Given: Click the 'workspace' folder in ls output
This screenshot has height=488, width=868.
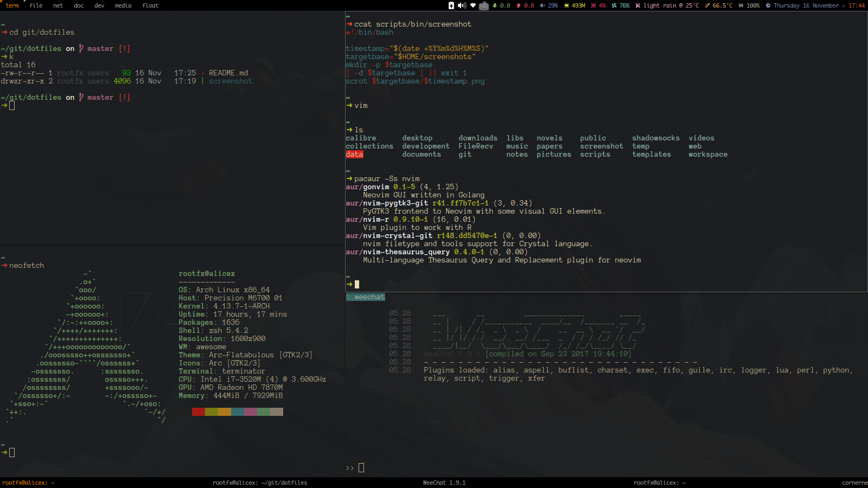Looking at the screenshot, I should [x=708, y=155].
